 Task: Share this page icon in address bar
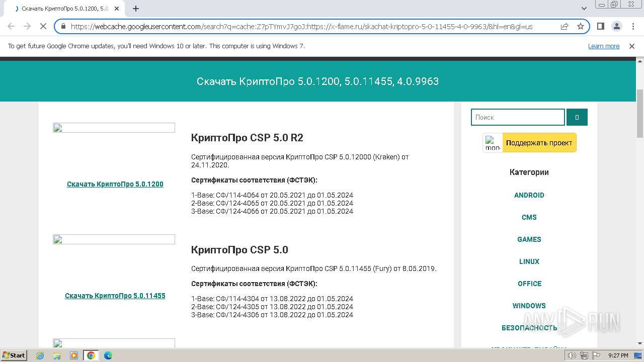click(565, 26)
